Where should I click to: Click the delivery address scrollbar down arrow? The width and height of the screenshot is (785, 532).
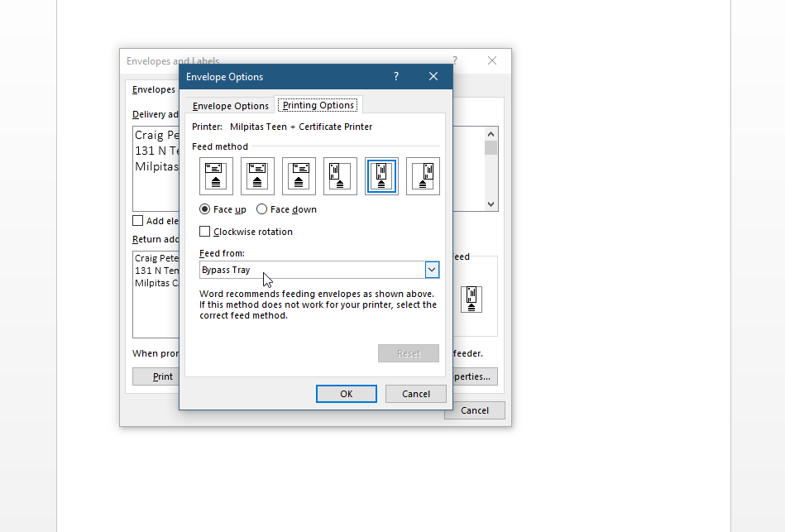click(491, 204)
